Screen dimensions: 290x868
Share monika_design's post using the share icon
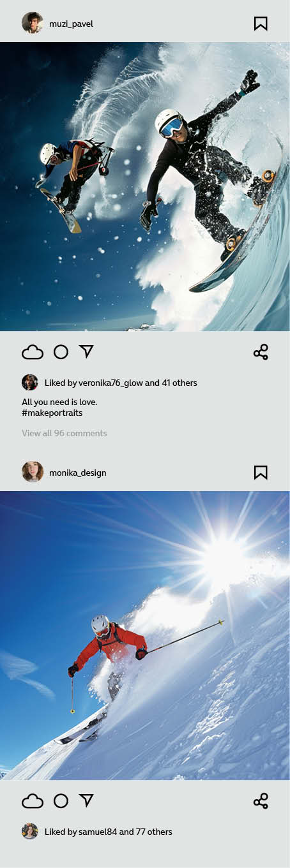click(261, 801)
